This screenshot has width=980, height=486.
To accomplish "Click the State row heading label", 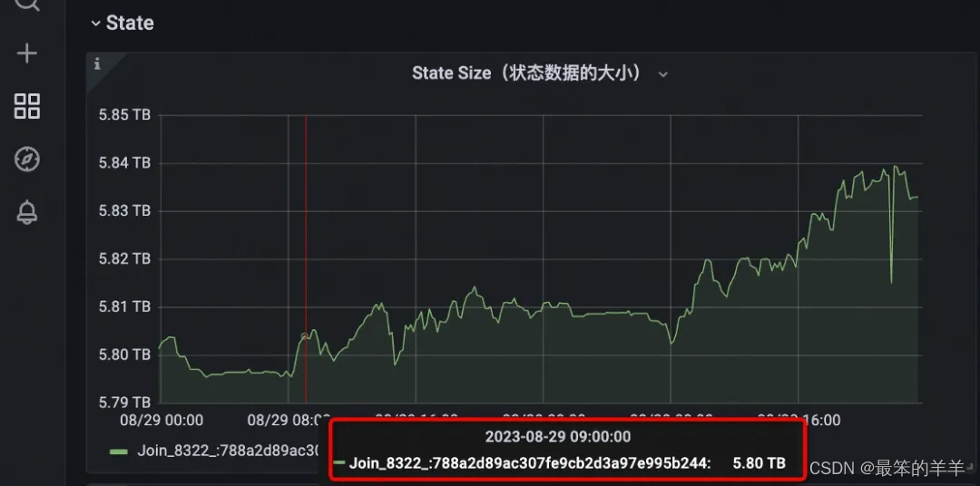I will click(130, 23).
